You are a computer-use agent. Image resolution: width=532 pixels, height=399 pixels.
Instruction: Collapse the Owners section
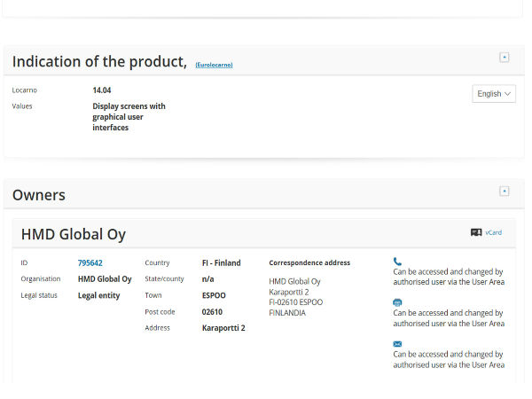tap(505, 191)
